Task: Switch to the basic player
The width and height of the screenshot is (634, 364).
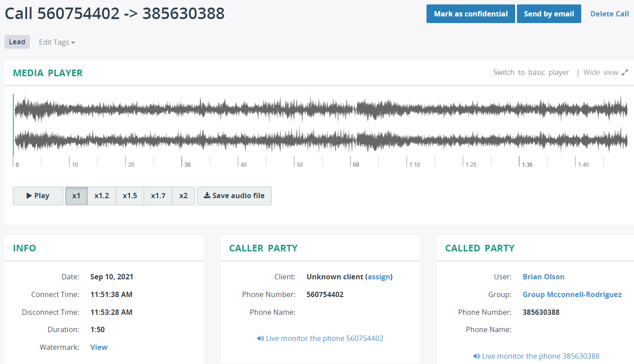Action: pyautogui.click(x=531, y=72)
